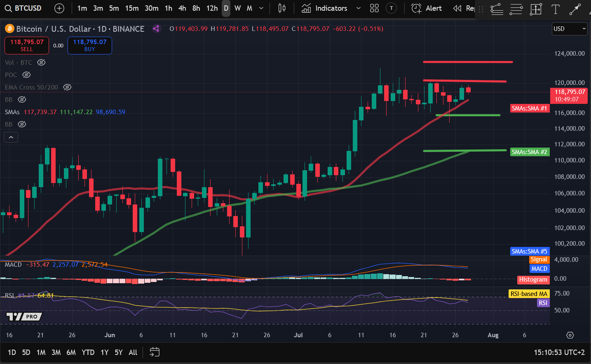Select the arrow drawing tool

click(575, 9)
